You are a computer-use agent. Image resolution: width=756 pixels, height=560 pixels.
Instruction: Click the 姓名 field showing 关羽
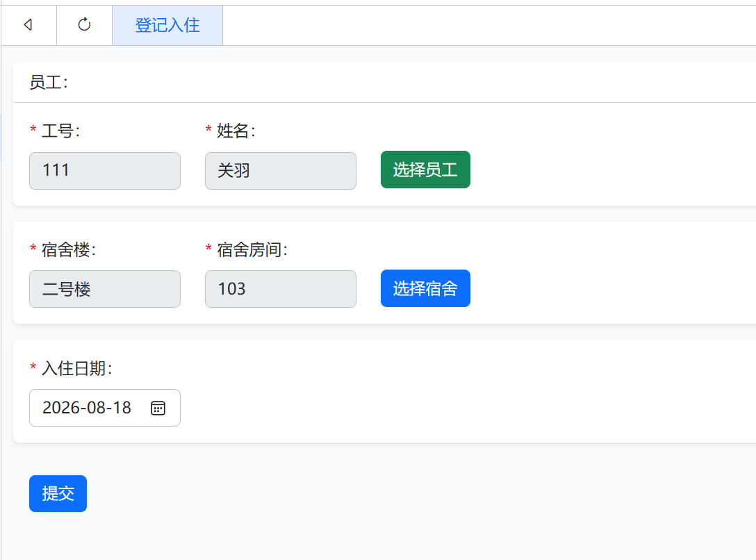281,171
